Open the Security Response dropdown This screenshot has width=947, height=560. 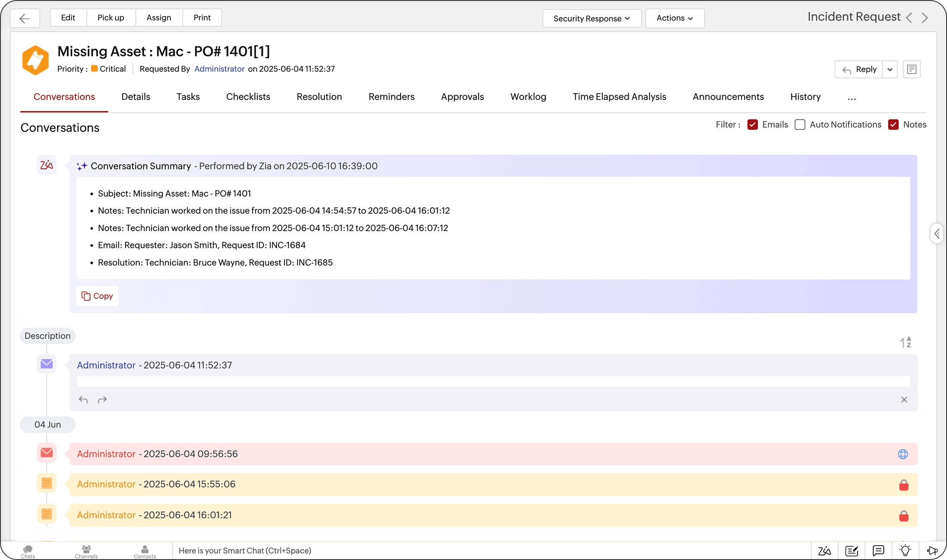tap(591, 18)
